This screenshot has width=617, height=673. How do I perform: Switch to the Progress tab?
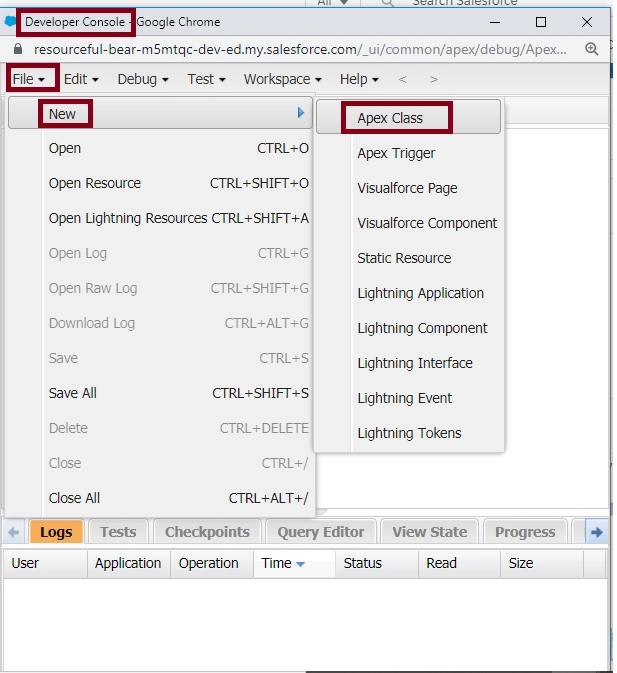525,532
